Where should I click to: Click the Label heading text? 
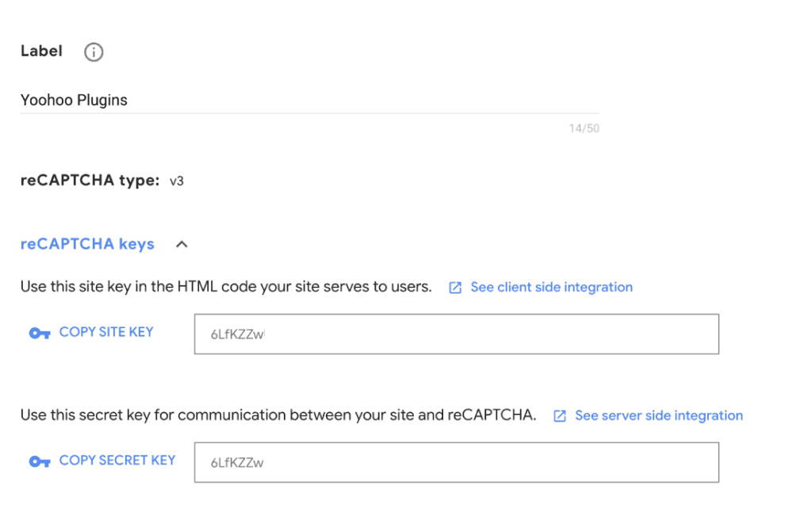pyautogui.click(x=41, y=51)
